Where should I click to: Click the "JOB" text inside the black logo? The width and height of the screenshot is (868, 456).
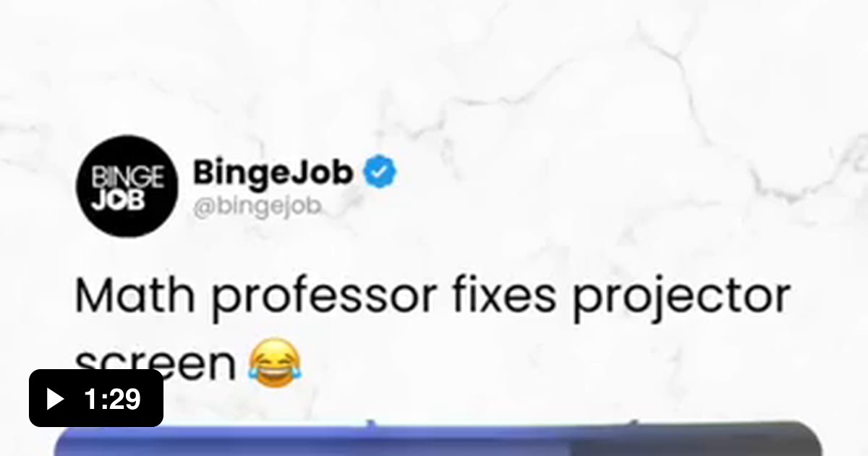117,200
